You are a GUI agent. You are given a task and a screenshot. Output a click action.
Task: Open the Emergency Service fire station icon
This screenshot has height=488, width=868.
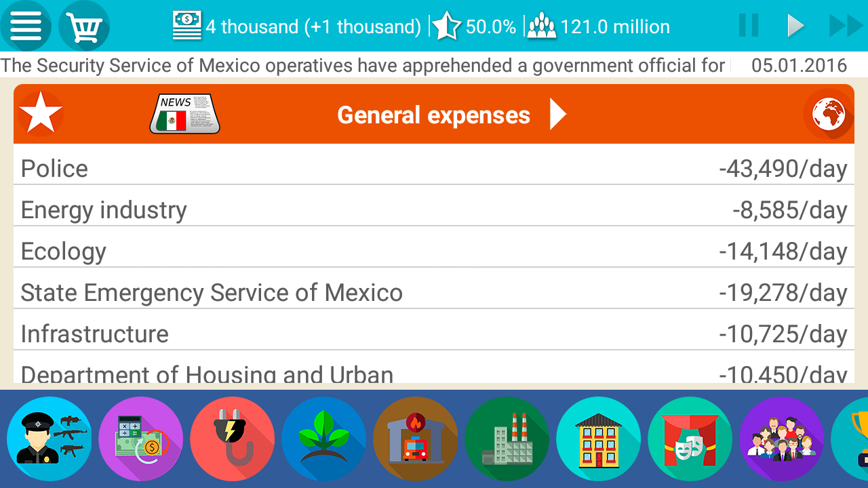(x=415, y=439)
